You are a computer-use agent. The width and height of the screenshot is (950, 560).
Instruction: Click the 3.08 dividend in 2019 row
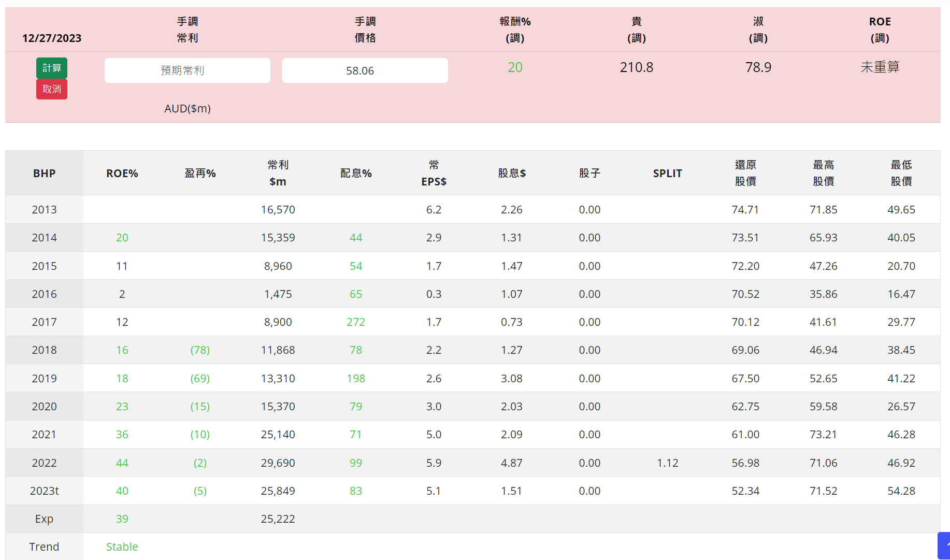[512, 379]
